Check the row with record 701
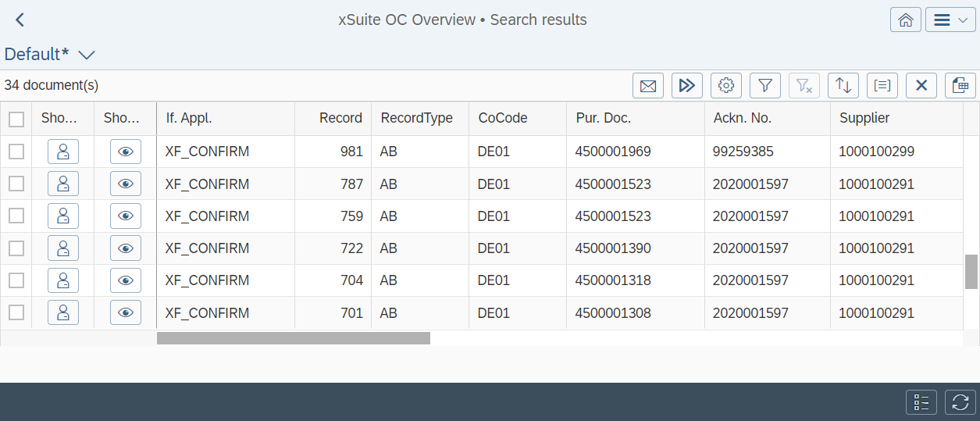This screenshot has height=421, width=980. click(16, 312)
